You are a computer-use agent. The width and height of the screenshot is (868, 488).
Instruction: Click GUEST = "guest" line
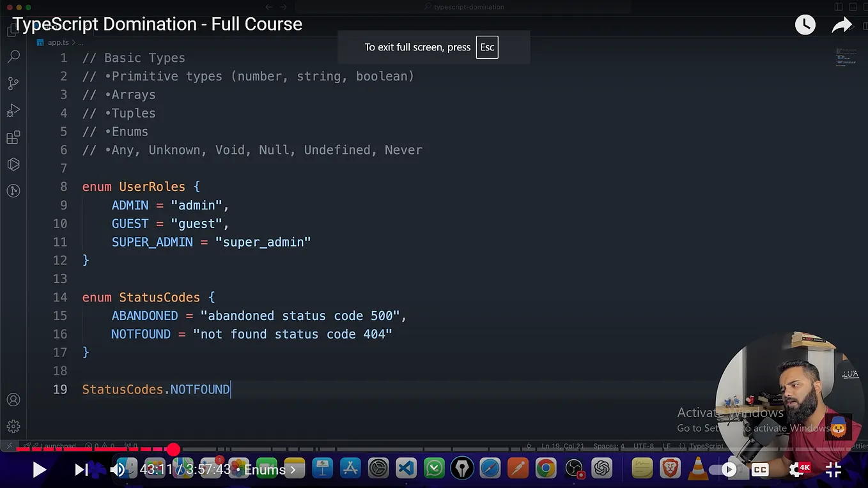click(x=170, y=224)
